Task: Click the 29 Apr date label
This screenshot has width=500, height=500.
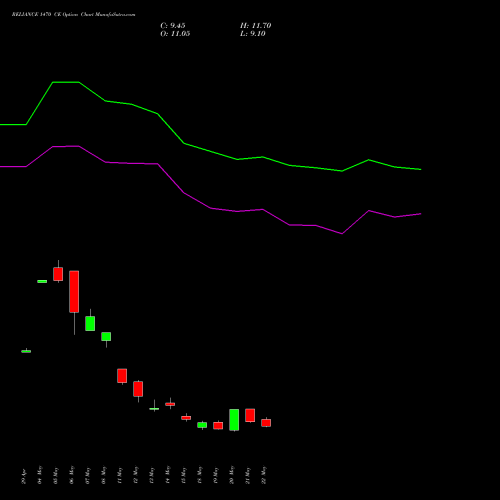Action: point(24,477)
